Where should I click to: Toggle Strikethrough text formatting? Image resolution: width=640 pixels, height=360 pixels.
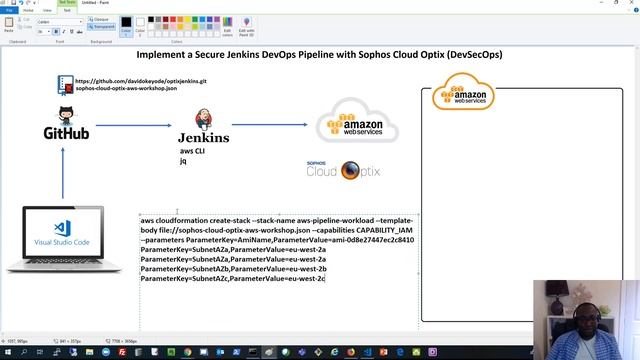click(x=80, y=31)
